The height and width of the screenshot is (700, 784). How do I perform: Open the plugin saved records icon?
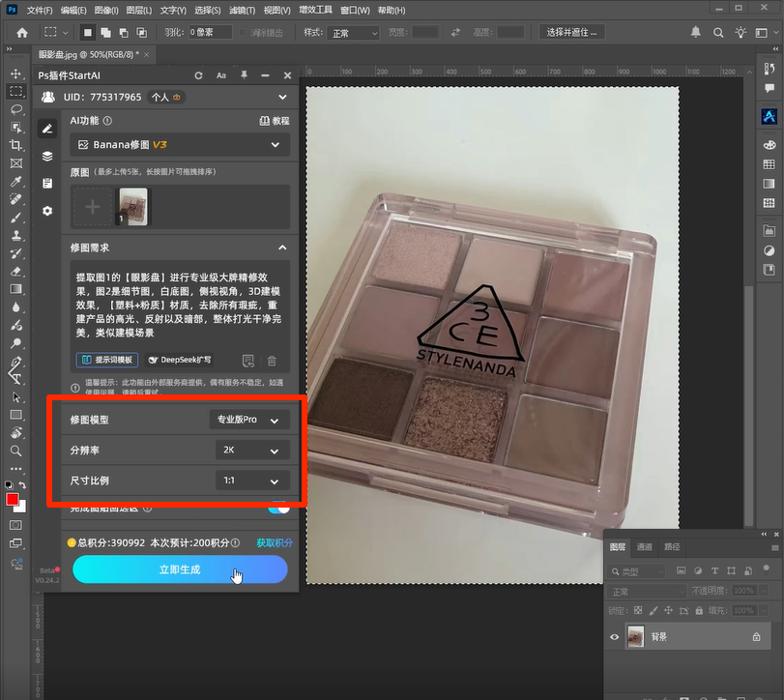[x=47, y=184]
